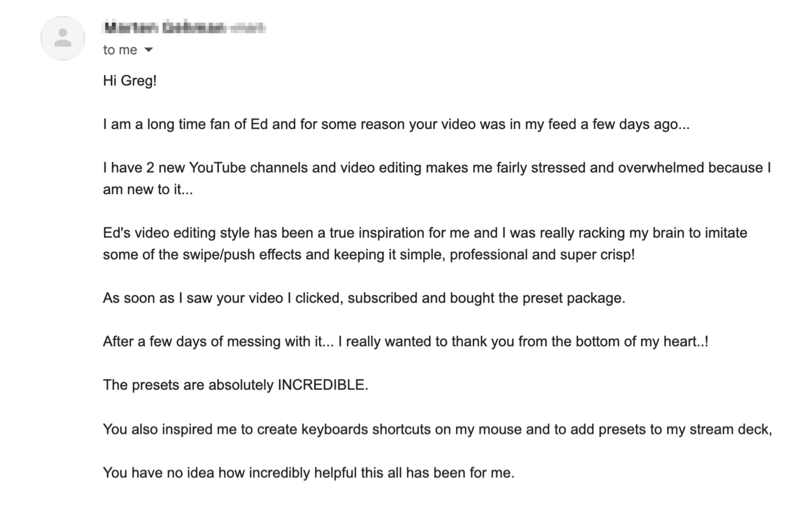Click the line starting "I am a long time fan"
The image size is (812, 506).
pos(396,124)
